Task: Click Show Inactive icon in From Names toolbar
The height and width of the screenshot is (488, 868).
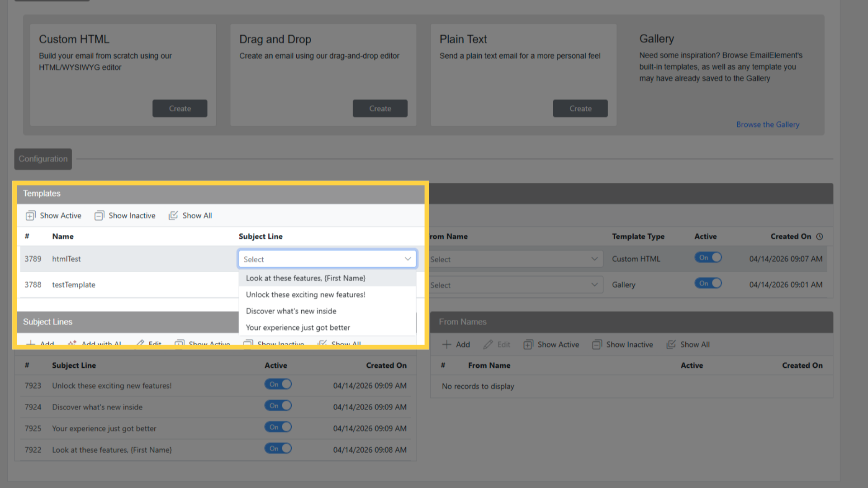Action: (x=597, y=345)
